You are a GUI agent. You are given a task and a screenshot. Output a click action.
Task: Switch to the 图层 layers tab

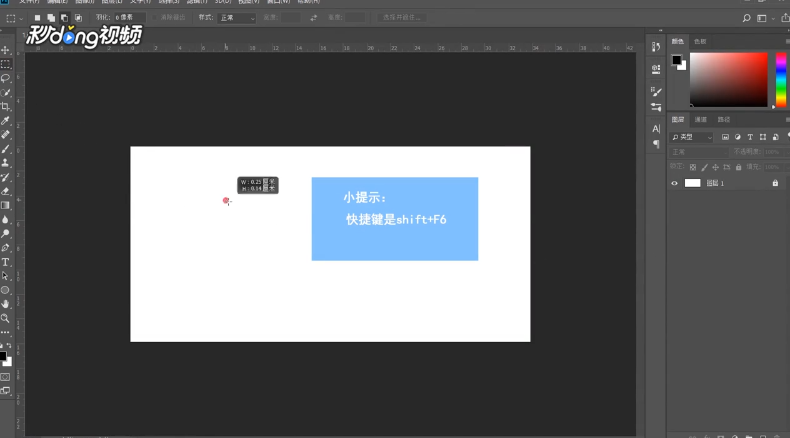[678, 119]
